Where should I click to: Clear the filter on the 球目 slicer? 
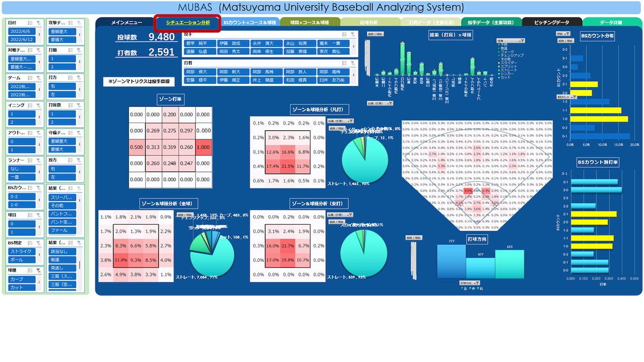click(x=39, y=215)
